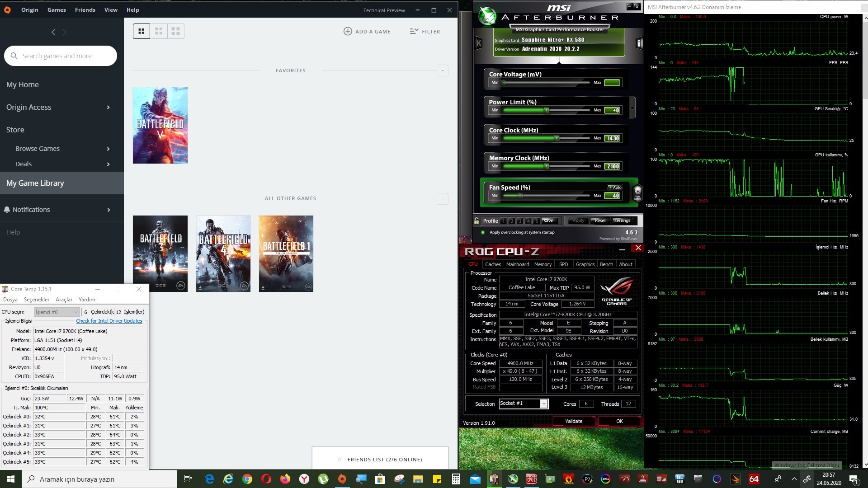
Task: Click Add a Game button
Action: tap(367, 31)
